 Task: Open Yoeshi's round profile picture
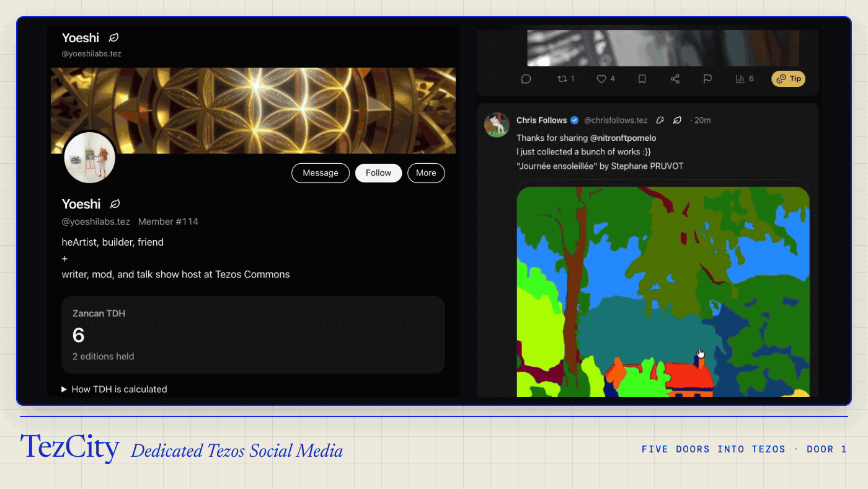[90, 158]
